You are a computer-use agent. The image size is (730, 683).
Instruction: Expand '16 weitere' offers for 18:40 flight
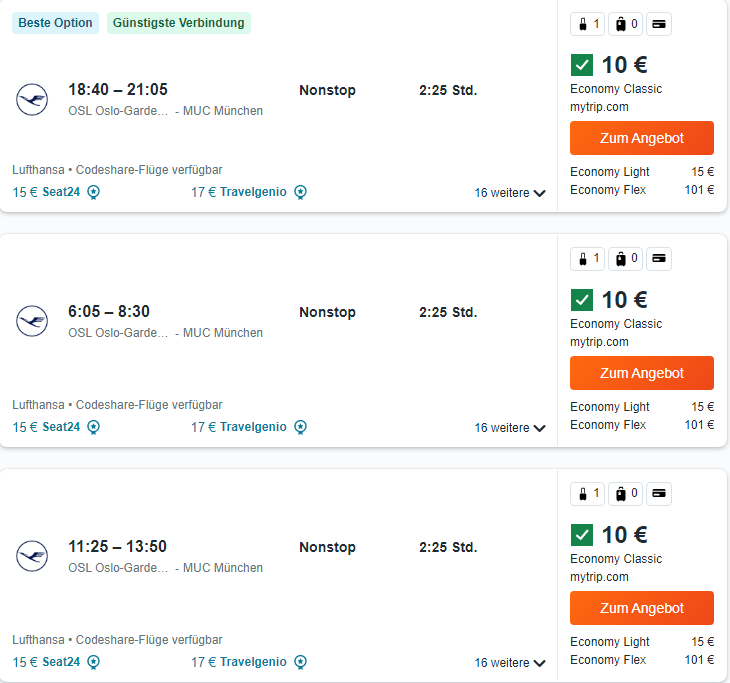click(x=510, y=193)
